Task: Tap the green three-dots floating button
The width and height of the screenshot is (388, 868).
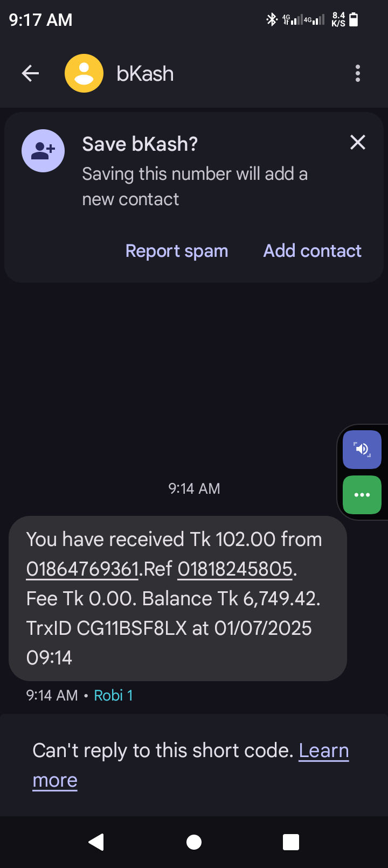Action: [362, 494]
